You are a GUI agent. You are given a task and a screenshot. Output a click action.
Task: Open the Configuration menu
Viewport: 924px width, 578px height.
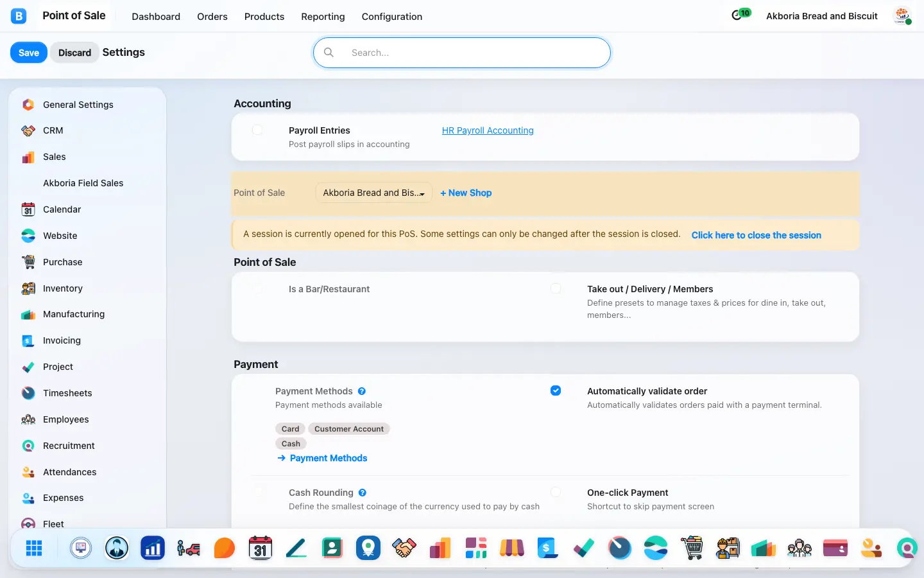point(392,17)
